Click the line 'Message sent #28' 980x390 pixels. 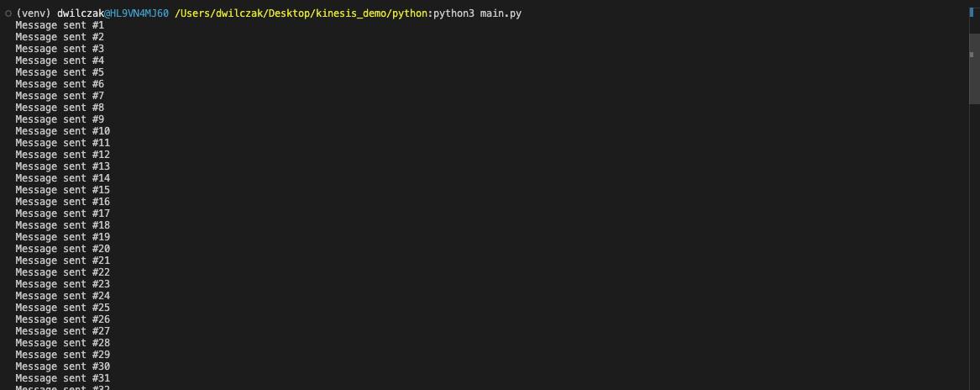pos(62,342)
